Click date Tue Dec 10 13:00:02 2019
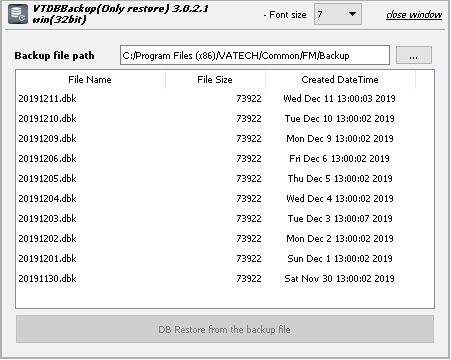The image size is (451, 360). click(339, 119)
